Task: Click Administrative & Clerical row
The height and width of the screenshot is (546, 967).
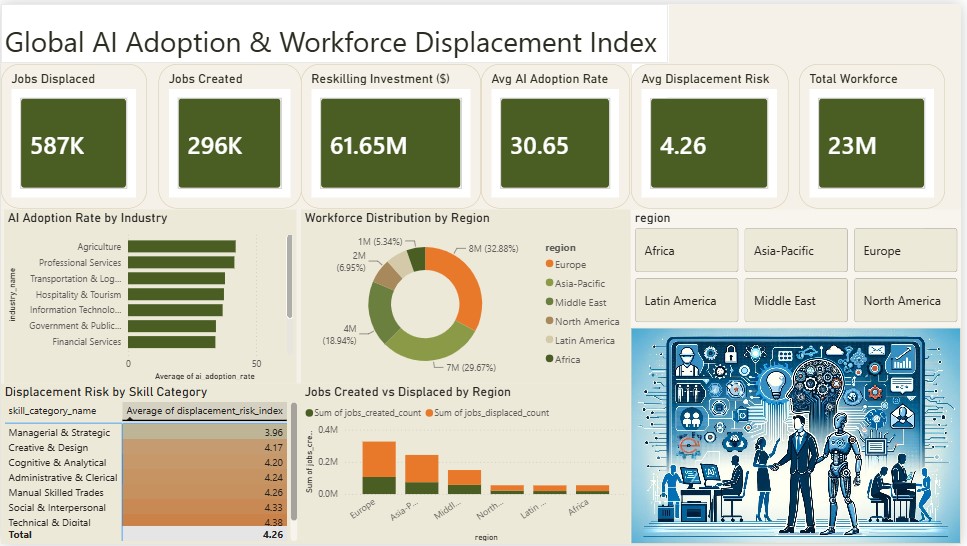Action: [146, 478]
